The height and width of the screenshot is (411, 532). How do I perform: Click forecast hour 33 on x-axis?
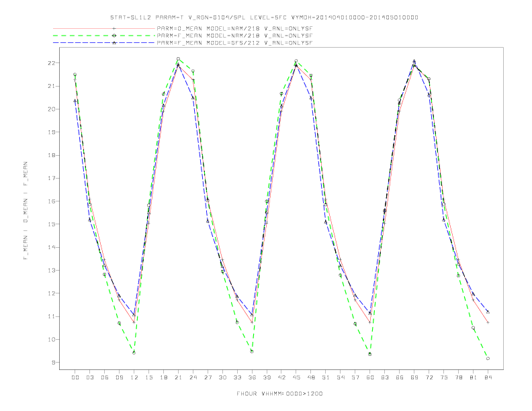coord(237,377)
